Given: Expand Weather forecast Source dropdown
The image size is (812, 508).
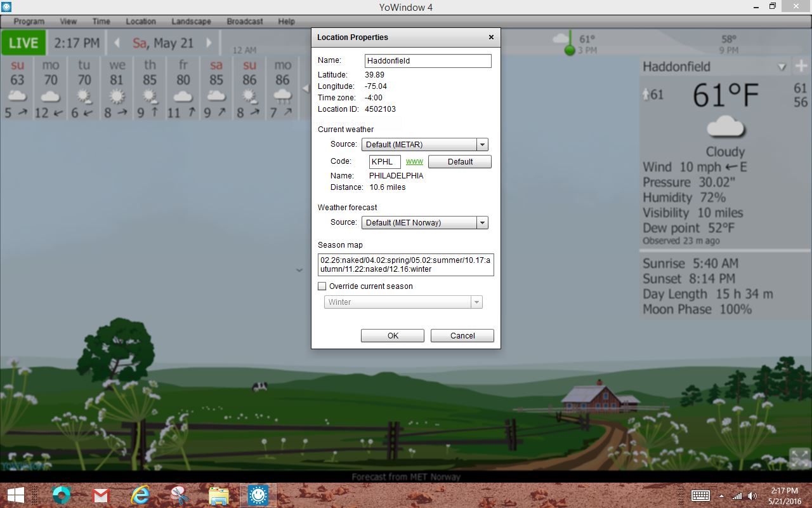Looking at the screenshot, I should click(x=482, y=223).
